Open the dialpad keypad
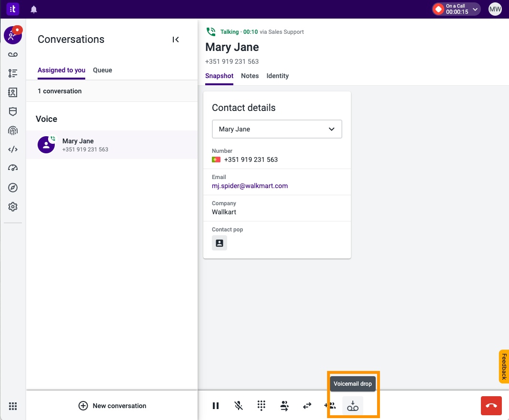Image resolution: width=509 pixels, height=420 pixels. pyautogui.click(x=261, y=406)
